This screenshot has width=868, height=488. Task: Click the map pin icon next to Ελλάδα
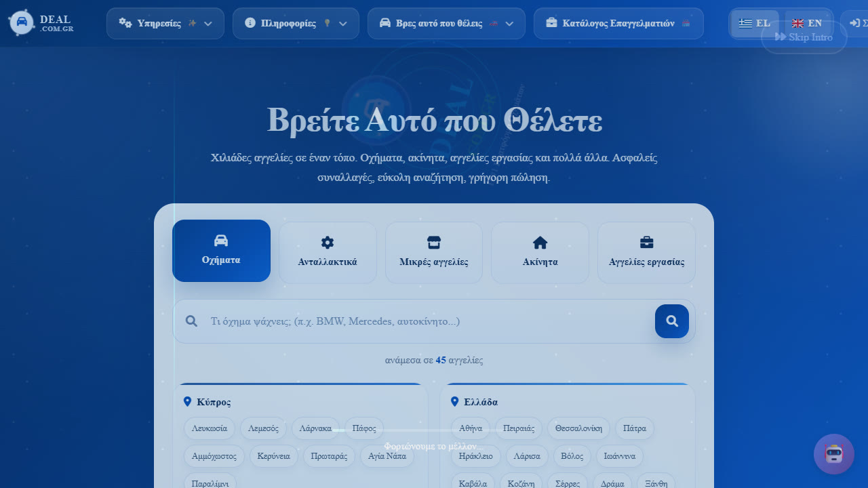pyautogui.click(x=455, y=402)
